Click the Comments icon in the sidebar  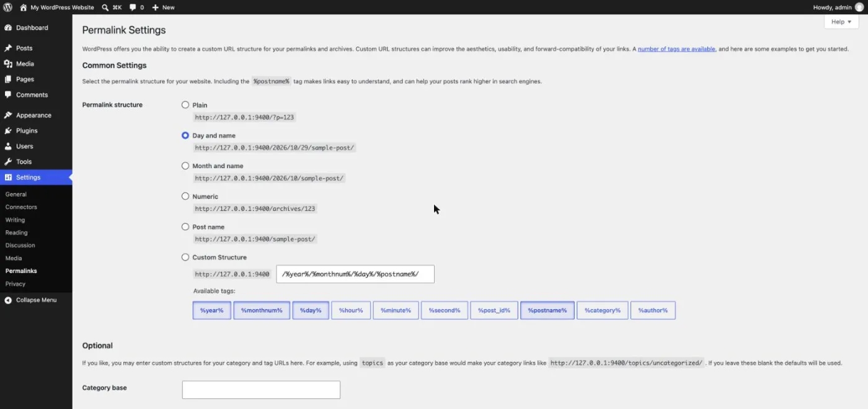click(8, 95)
